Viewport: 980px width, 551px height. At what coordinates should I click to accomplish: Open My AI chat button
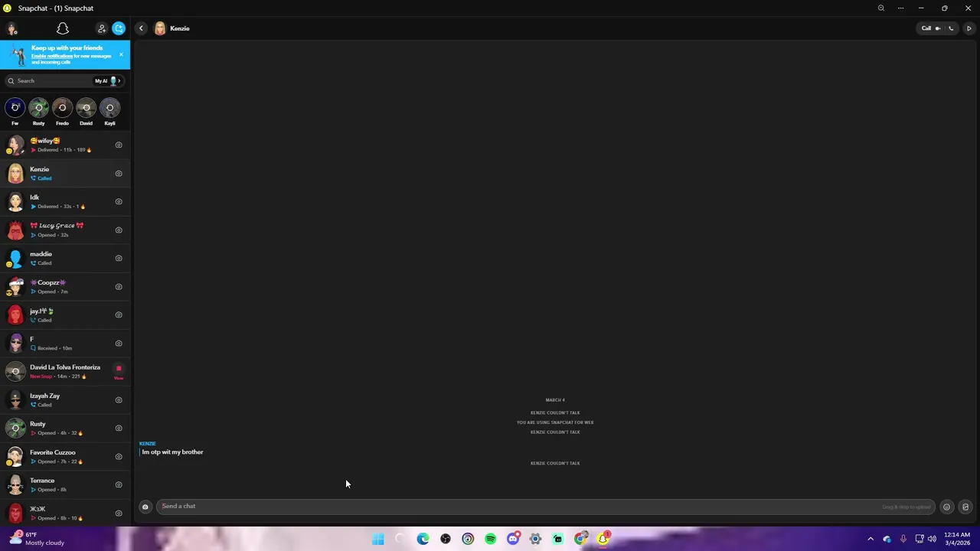click(x=108, y=80)
